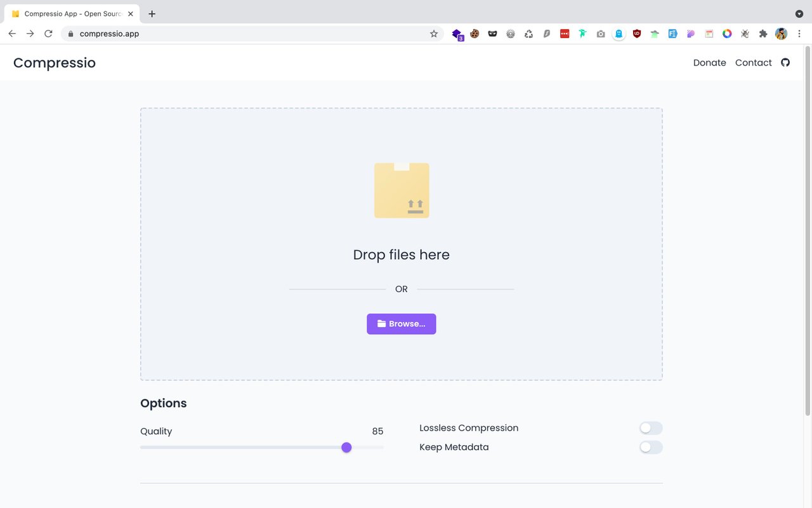Enable Keep Metadata
812x508 pixels.
pyautogui.click(x=650, y=447)
